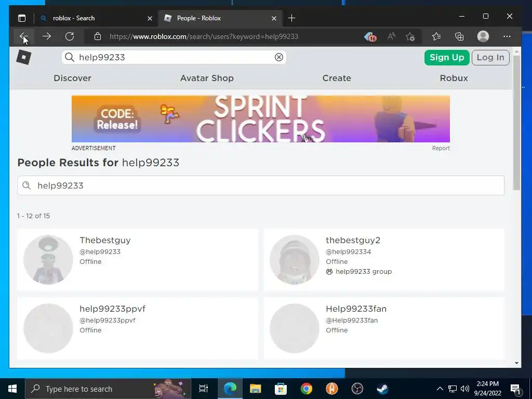Viewport: 532px width, 399px height.
Task: Open the Collections icon
Action: (459, 36)
